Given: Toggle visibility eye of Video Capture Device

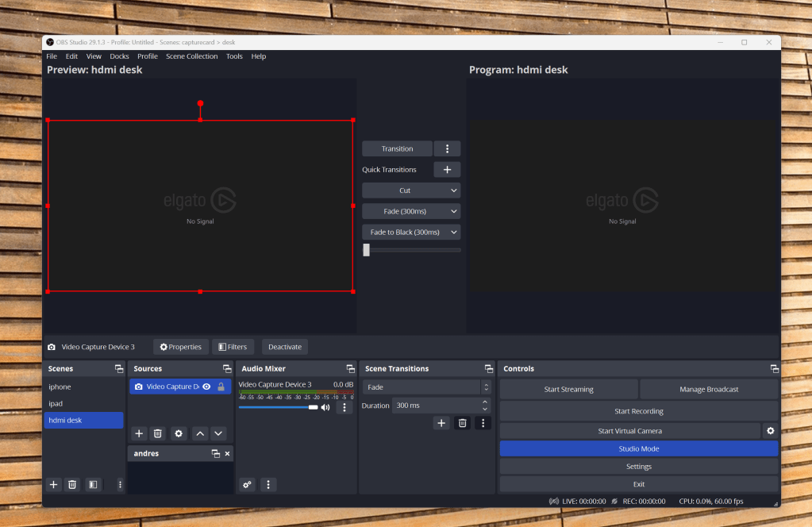Looking at the screenshot, I should (x=206, y=387).
